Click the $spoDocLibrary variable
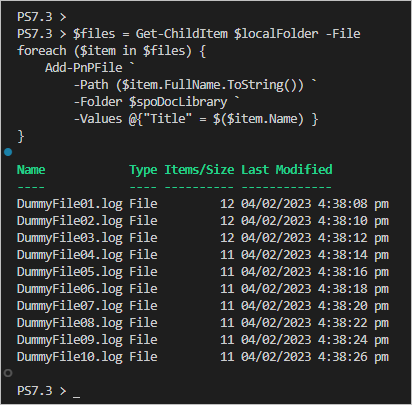 coord(178,102)
